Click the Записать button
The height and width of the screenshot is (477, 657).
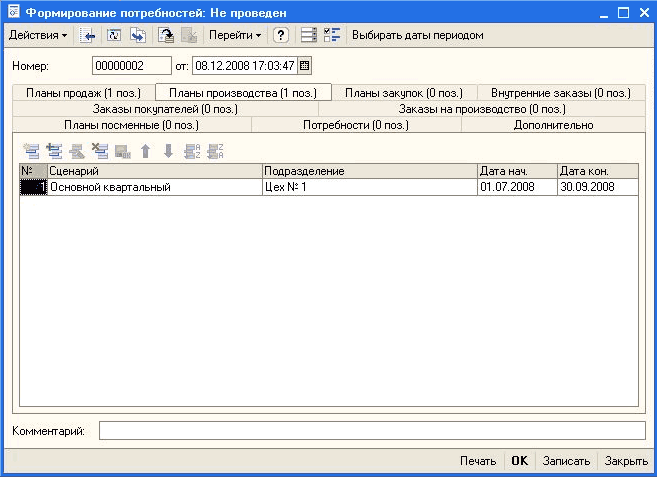[566, 461]
